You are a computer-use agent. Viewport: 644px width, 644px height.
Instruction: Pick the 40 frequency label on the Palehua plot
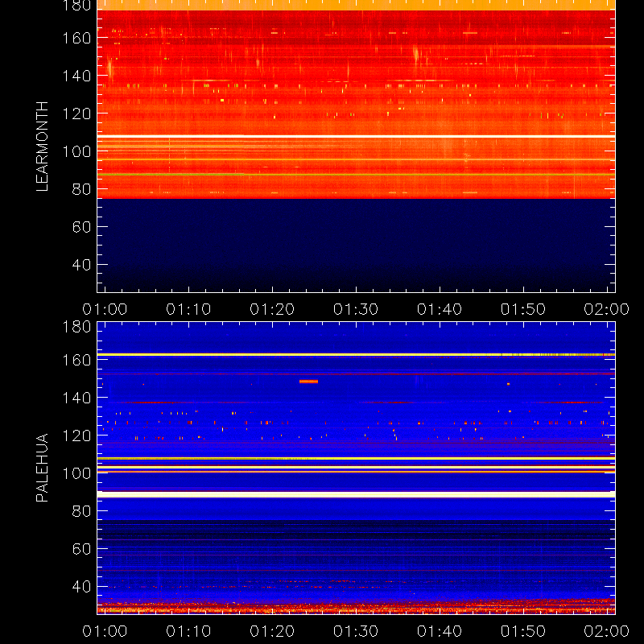point(81,587)
